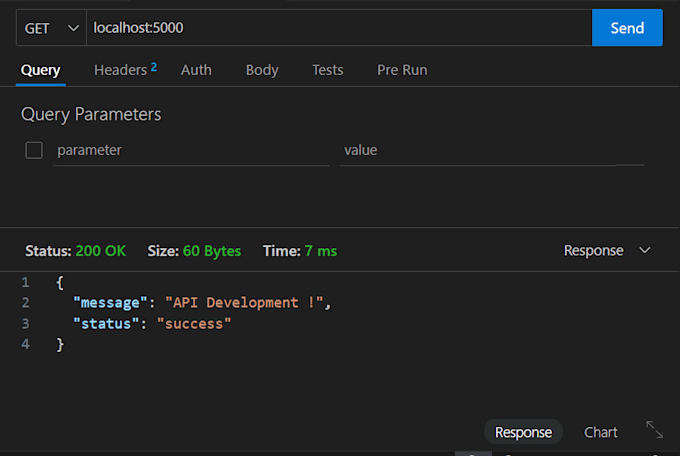Expand the Response section dropdown
This screenshot has height=456, width=680.
tap(607, 250)
